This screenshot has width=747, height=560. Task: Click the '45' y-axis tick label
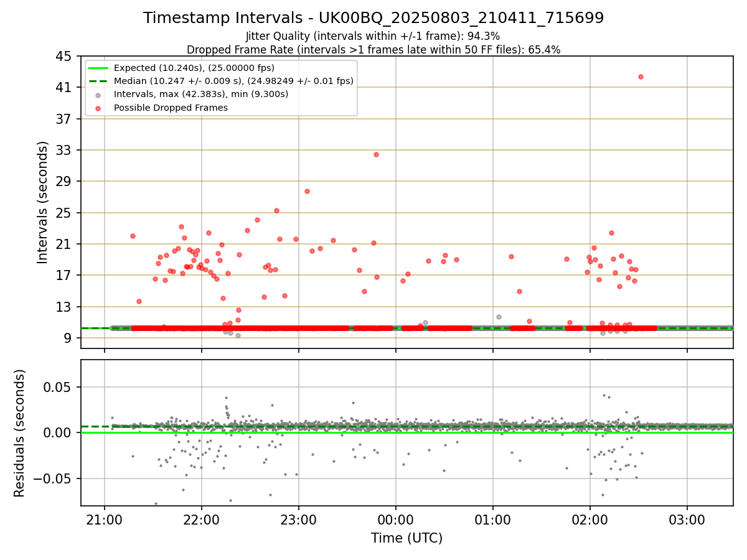click(63, 56)
